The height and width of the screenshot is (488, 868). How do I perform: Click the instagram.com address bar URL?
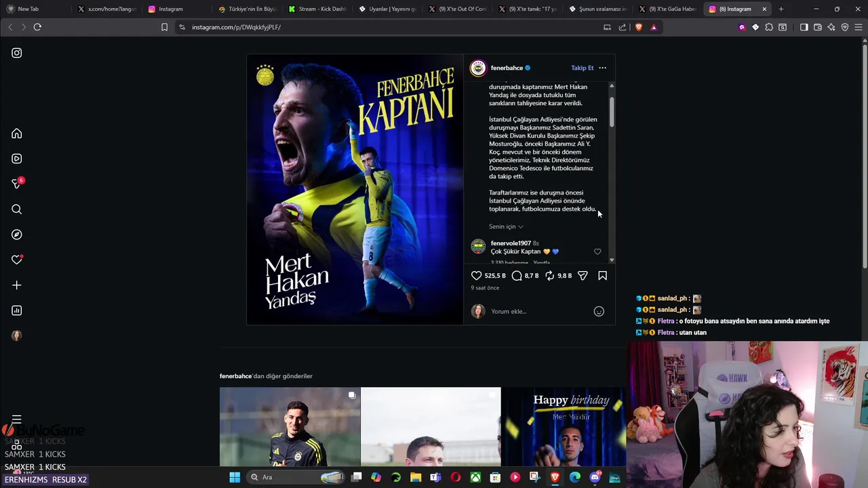point(236,27)
